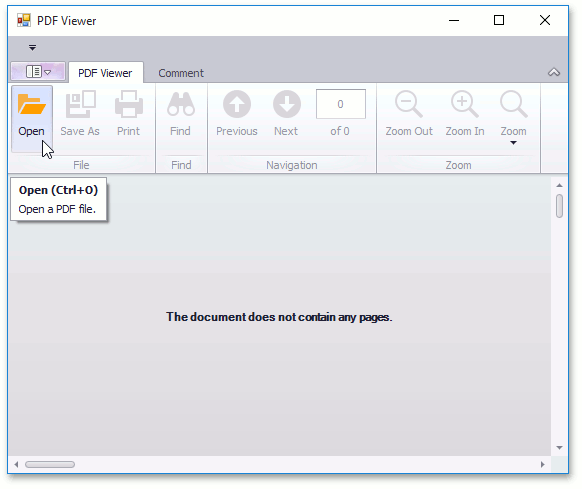The width and height of the screenshot is (582, 489).
Task: Open the quick access toolbar customize arrow
Action: coord(32,48)
